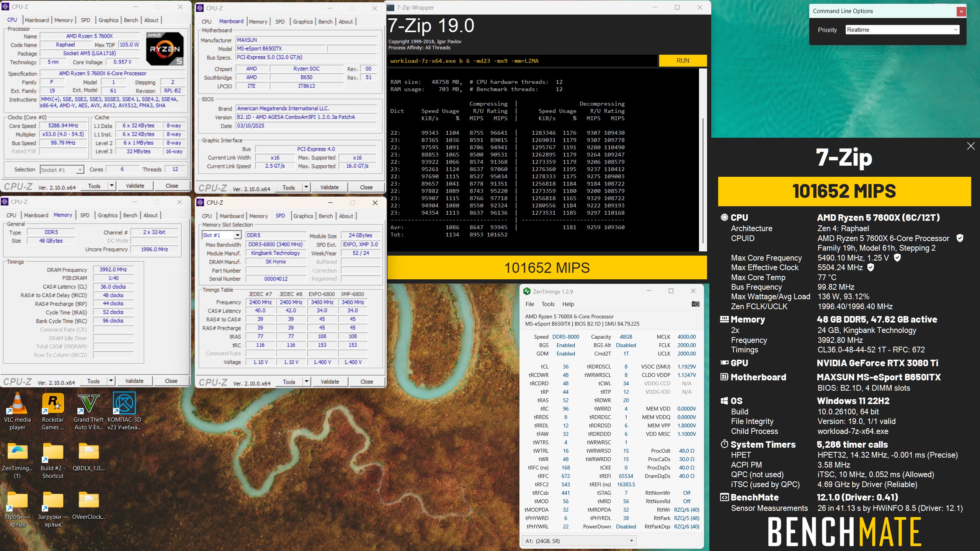Click Core Speed value 5288.94 MHz
980x551 pixels.
[x=63, y=126]
